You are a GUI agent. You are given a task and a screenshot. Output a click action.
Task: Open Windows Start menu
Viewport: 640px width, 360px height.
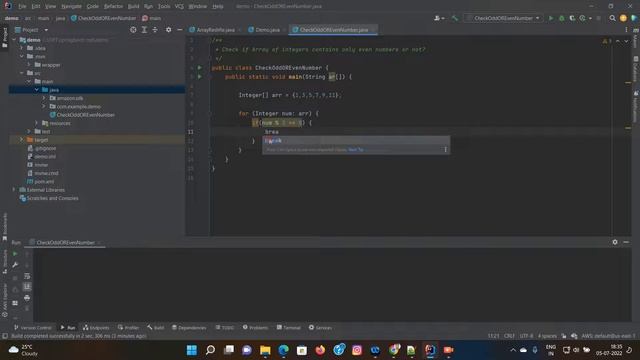click(191, 350)
